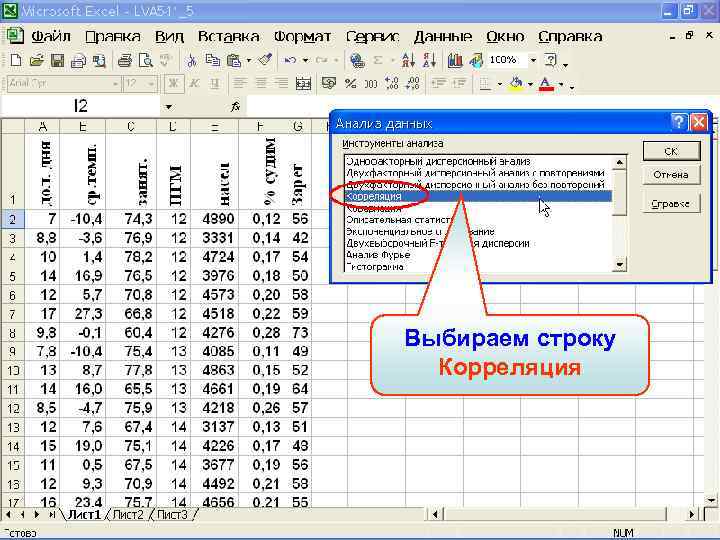Open the Font name dropdown
Viewport: 720px width, 540px height.
click(115, 84)
